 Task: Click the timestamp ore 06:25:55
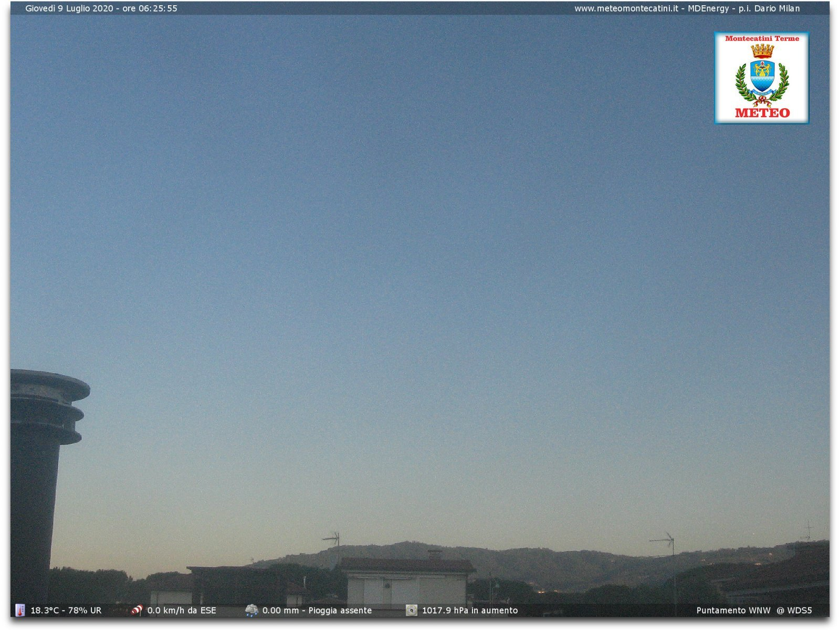click(150, 8)
